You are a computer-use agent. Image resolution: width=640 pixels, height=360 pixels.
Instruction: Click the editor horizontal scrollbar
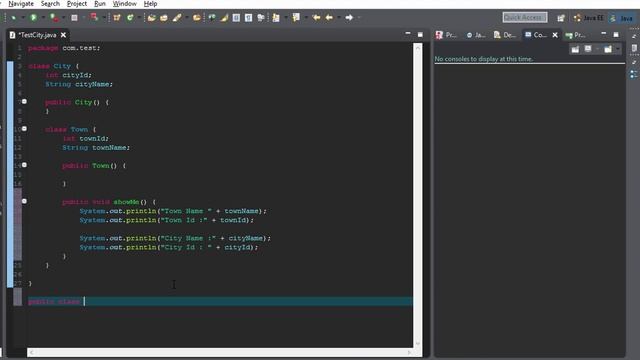coord(220,352)
